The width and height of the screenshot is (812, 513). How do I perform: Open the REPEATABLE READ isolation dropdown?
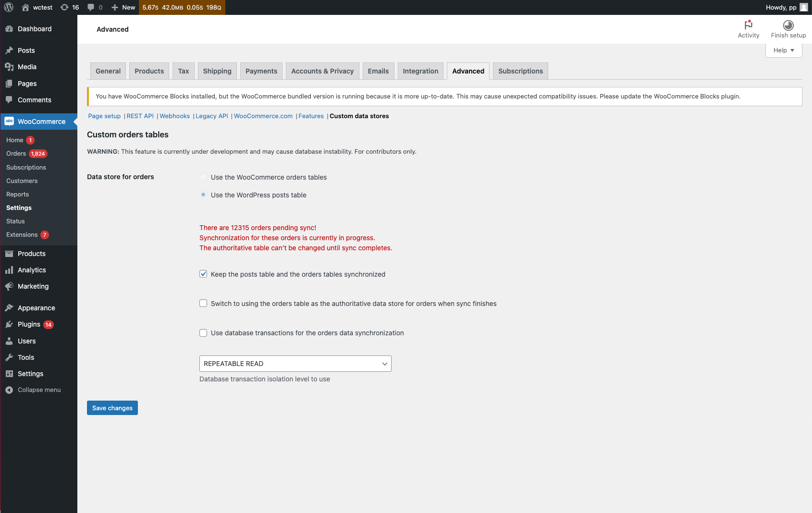(295, 364)
